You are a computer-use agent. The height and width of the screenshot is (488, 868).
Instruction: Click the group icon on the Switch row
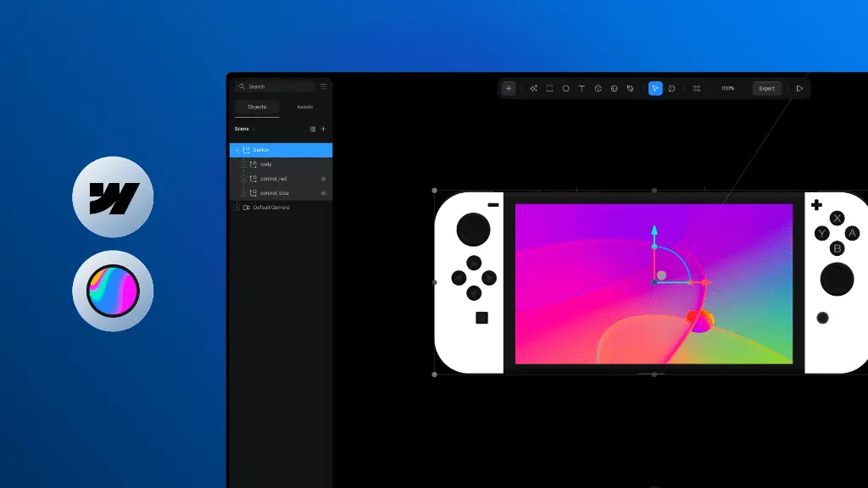247,150
